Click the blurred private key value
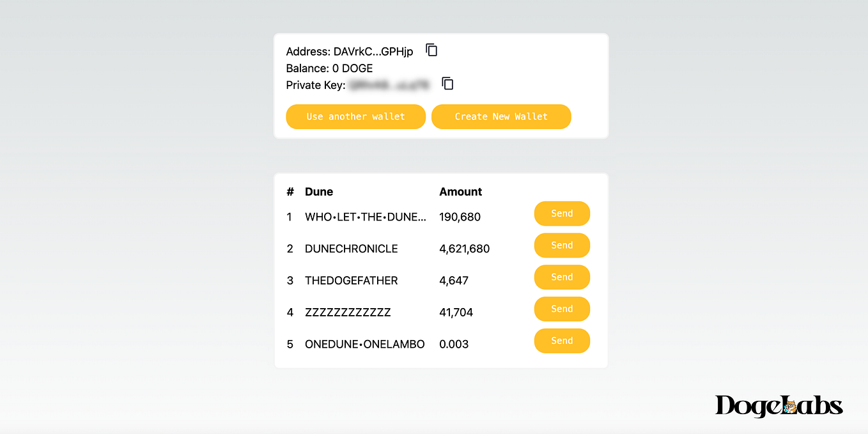 click(x=391, y=84)
